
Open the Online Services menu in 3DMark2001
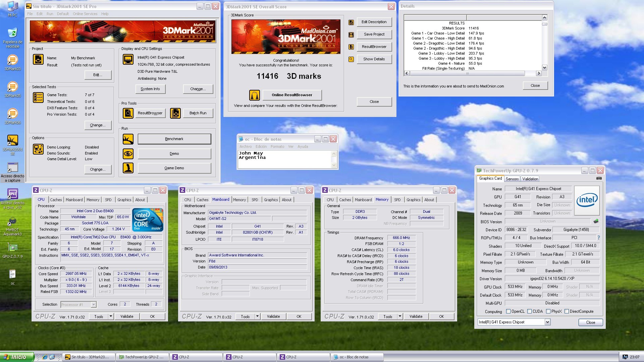click(x=85, y=14)
